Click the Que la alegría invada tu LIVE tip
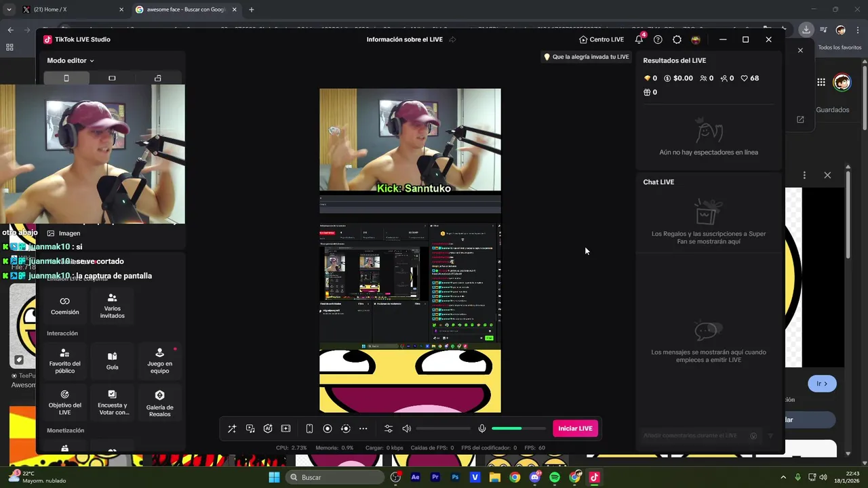The width and height of the screenshot is (868, 488). (x=587, y=57)
